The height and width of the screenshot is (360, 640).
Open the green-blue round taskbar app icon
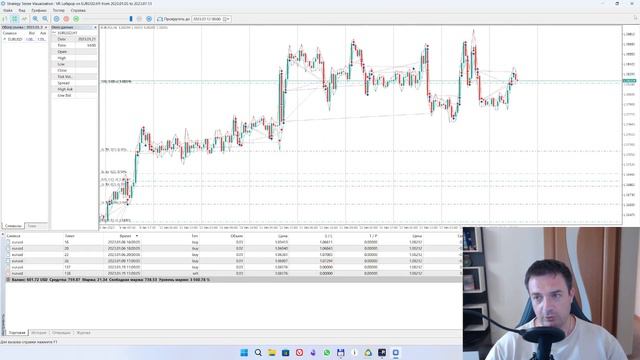pos(368,353)
